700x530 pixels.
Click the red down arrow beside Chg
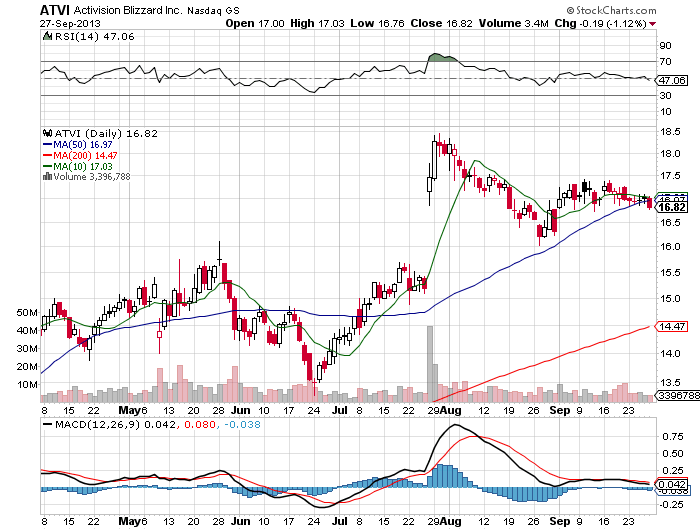(x=653, y=24)
